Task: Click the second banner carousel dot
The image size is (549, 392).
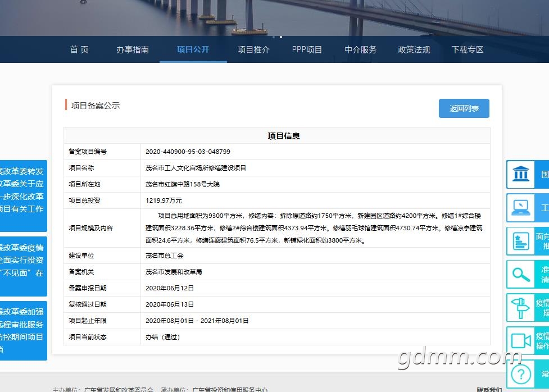Action: click(281, 37)
